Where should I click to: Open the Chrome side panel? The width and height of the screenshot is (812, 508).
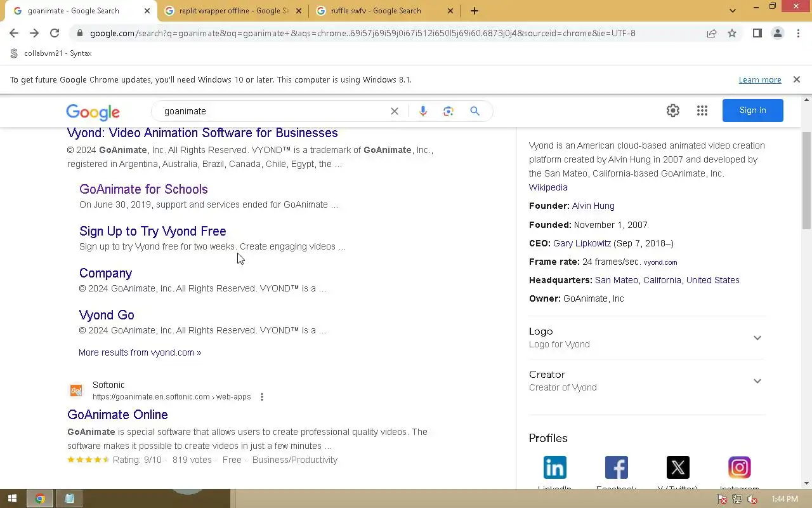coord(757,33)
